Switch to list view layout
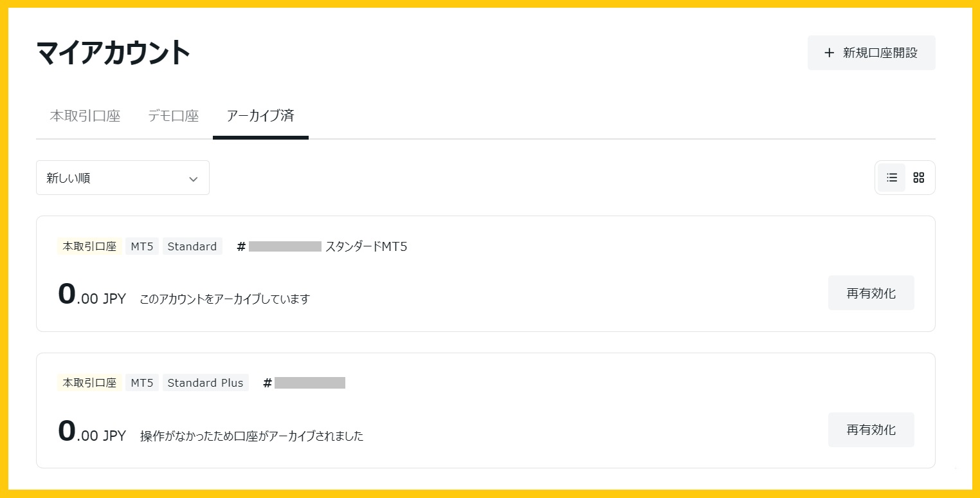This screenshot has width=980, height=498. 891,178
